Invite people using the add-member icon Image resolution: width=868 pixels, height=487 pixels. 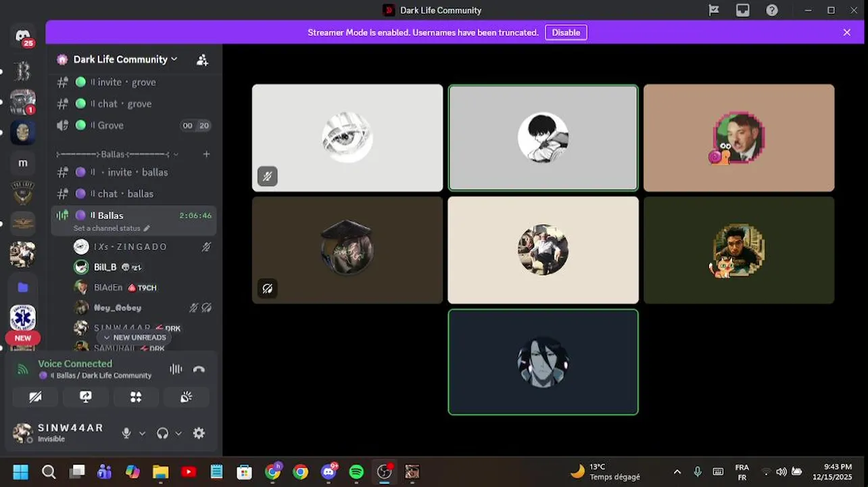click(x=202, y=60)
